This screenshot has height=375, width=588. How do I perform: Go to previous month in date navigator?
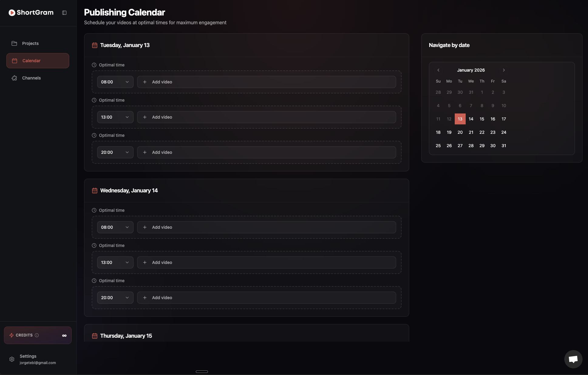(438, 70)
